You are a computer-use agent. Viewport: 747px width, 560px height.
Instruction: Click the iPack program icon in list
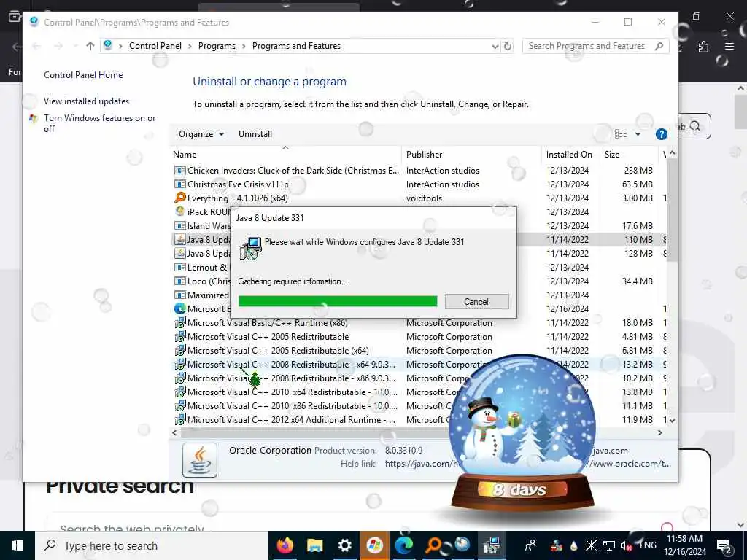coord(180,211)
